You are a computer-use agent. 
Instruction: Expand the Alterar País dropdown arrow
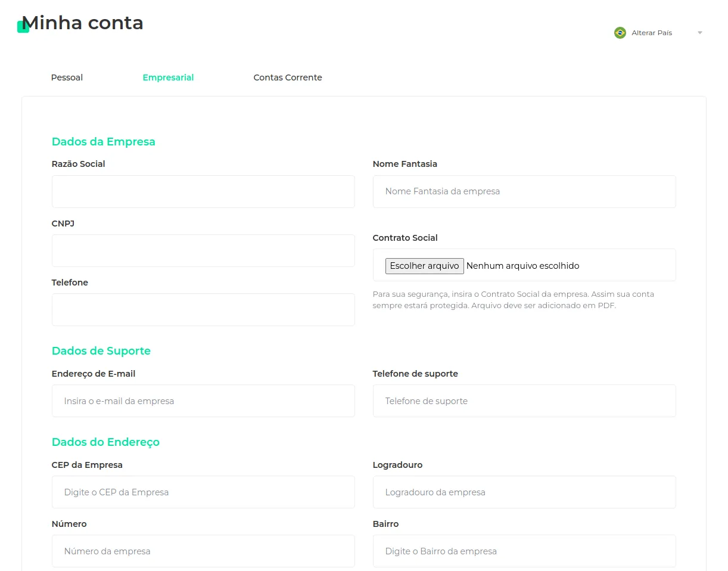[700, 33]
